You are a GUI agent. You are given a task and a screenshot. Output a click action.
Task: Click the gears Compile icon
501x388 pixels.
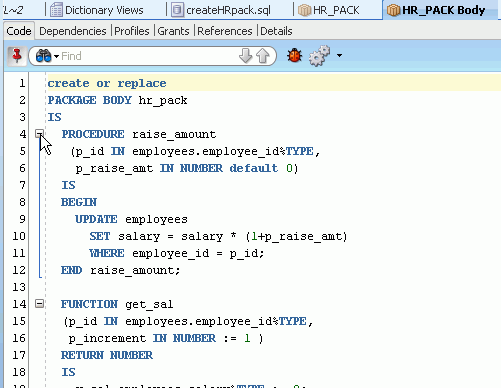click(319, 55)
